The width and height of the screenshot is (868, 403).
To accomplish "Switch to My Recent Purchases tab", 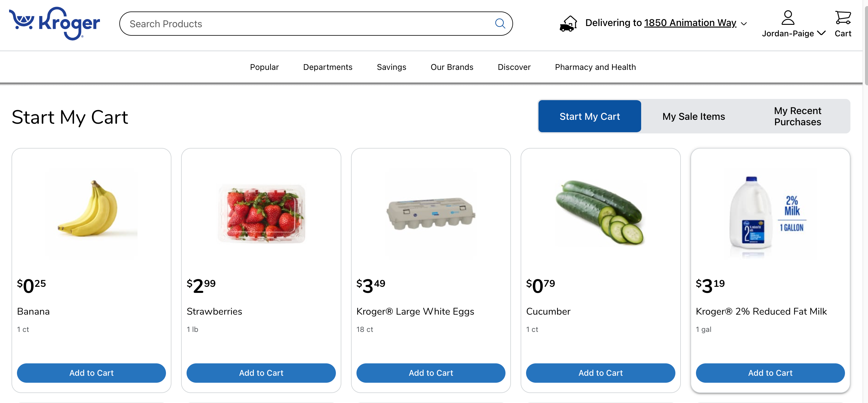I will 797,116.
